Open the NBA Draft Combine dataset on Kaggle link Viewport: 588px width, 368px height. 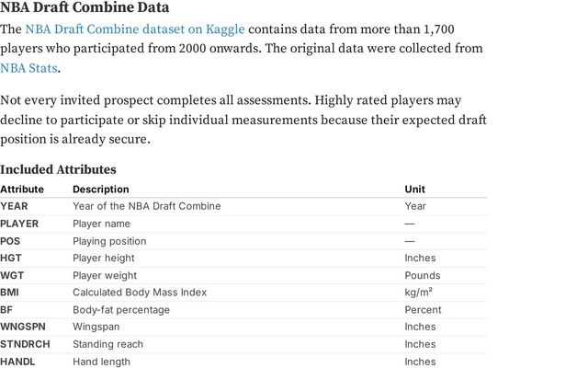(x=135, y=29)
